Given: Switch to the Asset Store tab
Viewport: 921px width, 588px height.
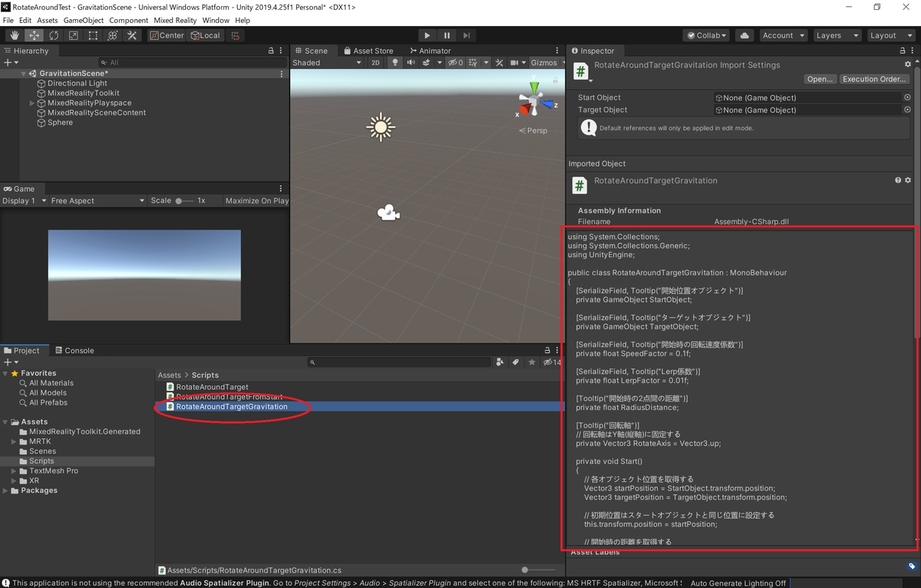Looking at the screenshot, I should (x=368, y=51).
